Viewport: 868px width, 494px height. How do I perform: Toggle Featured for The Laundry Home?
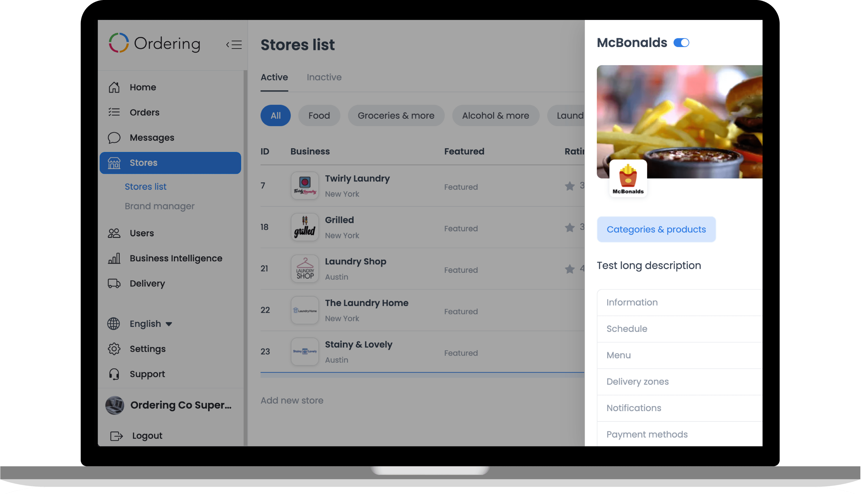[461, 311]
